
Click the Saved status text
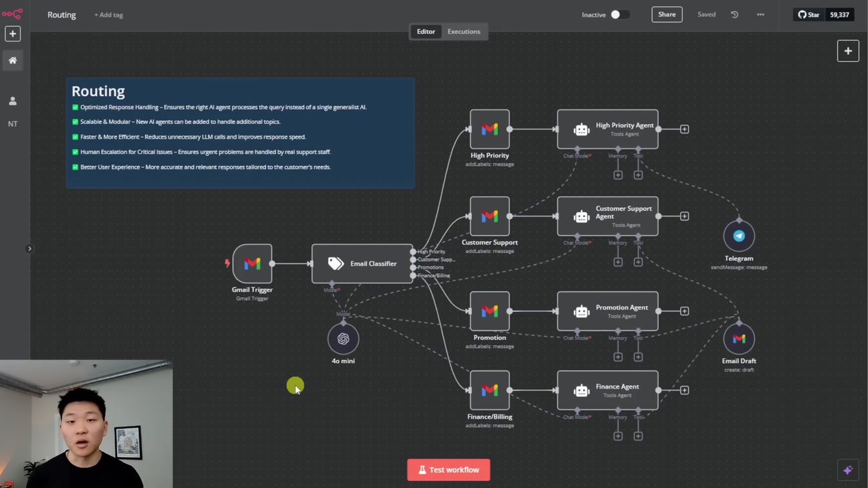pos(707,14)
